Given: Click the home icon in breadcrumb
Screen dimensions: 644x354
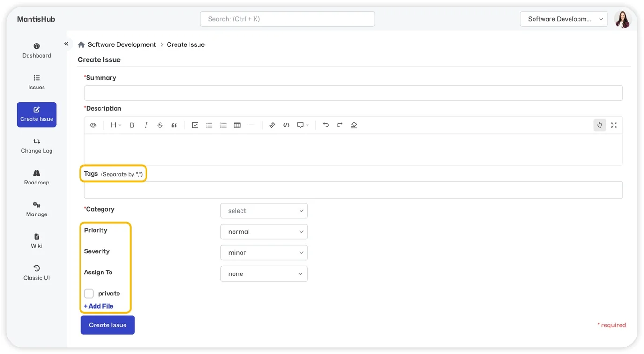Looking at the screenshot, I should 81,44.
